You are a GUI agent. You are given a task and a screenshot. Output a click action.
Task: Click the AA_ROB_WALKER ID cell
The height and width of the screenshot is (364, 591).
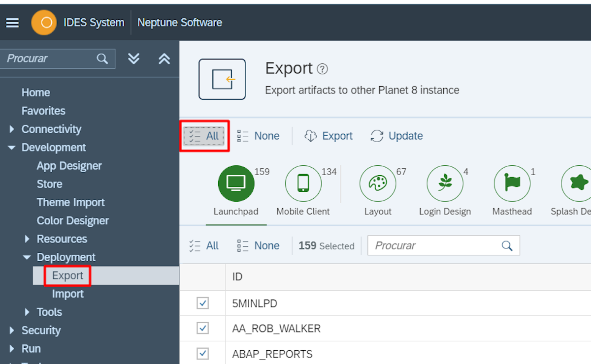point(408,328)
